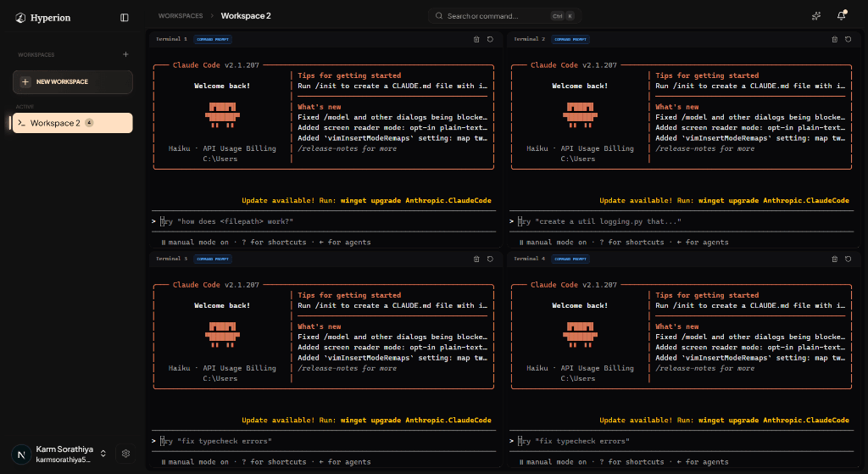Image resolution: width=868 pixels, height=474 pixels.
Task: Select the Terminal 2 title label
Action: click(529, 39)
